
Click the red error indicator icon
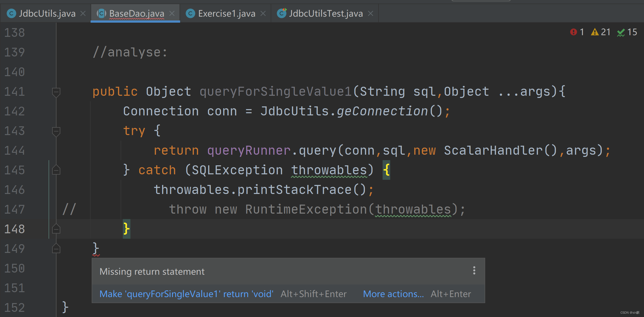[x=573, y=32]
